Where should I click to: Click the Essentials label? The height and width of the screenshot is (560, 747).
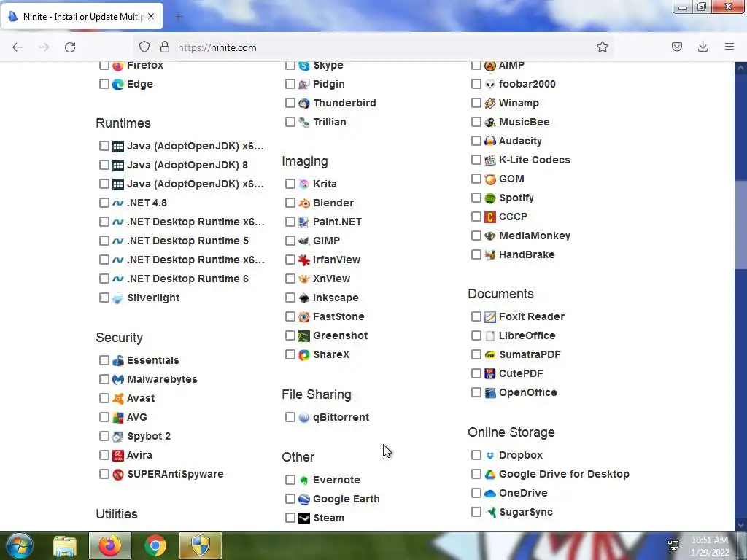(x=153, y=360)
